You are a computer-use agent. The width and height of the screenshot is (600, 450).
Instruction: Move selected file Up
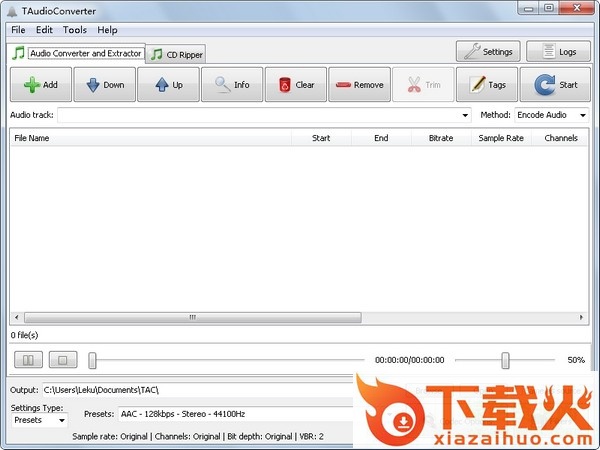168,85
